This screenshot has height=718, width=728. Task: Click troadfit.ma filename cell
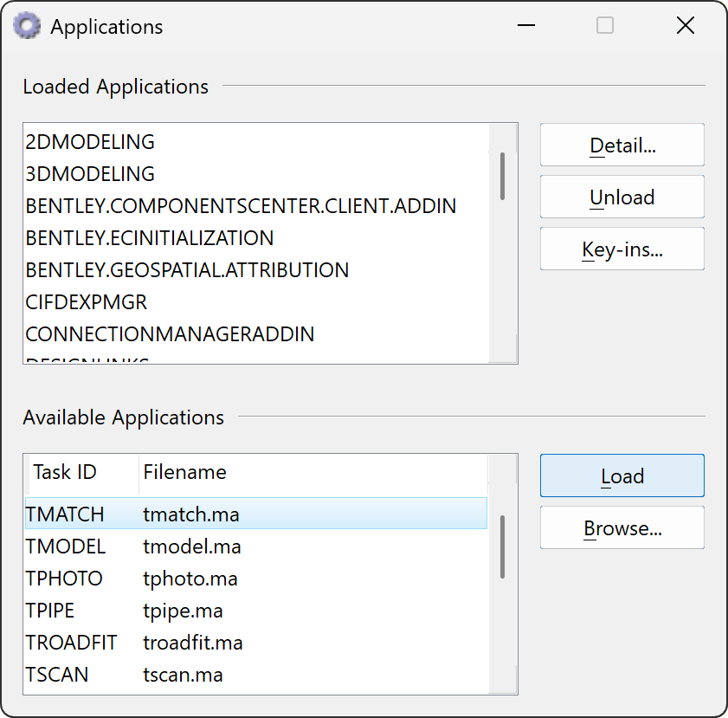[193, 643]
